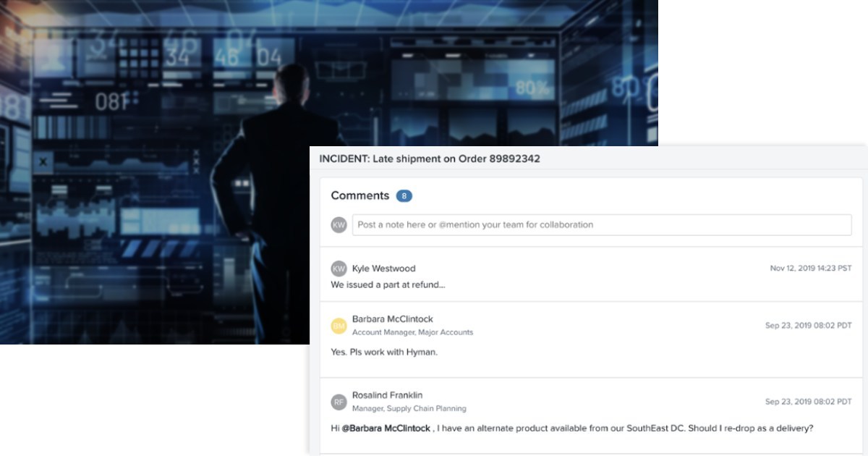This screenshot has height=456, width=868.
Task: Click the comment note input field
Action: [x=602, y=224]
